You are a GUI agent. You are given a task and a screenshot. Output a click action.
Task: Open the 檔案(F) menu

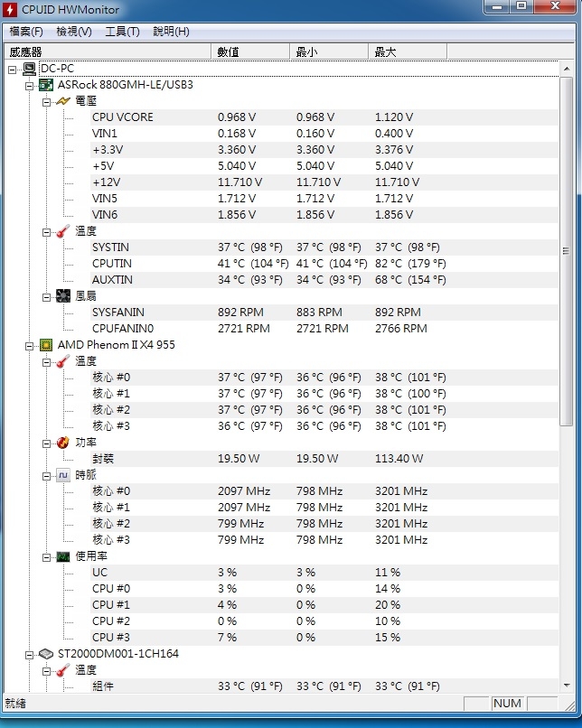26,32
